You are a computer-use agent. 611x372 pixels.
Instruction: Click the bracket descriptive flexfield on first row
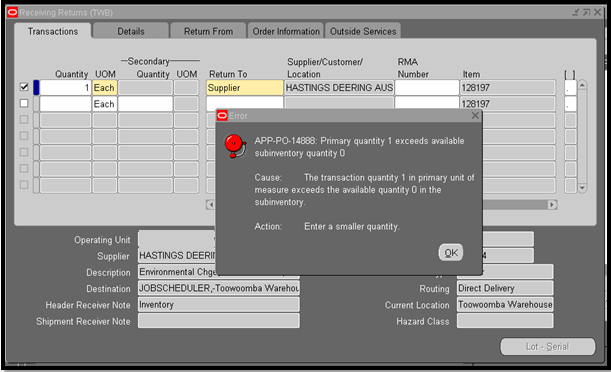[x=570, y=88]
